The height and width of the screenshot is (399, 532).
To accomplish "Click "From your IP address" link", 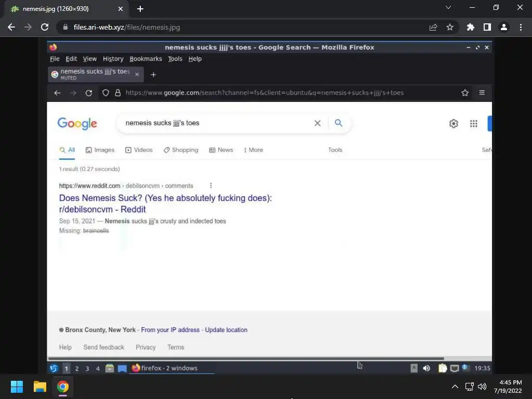I will point(170,330).
